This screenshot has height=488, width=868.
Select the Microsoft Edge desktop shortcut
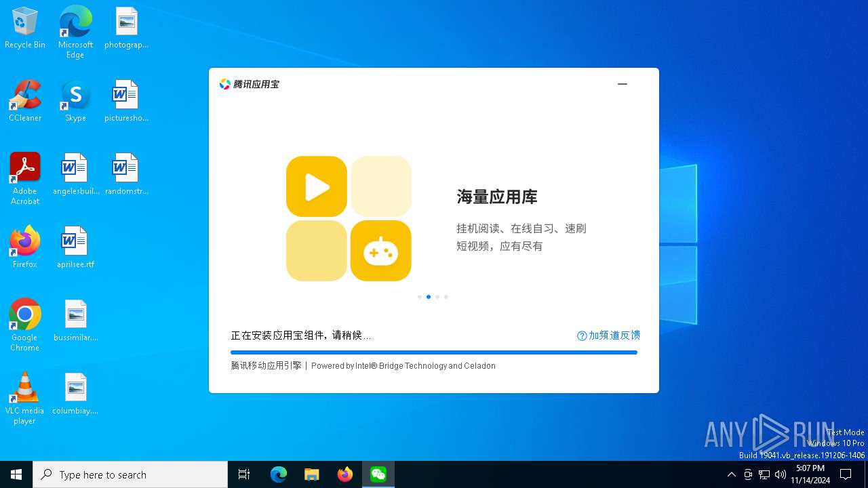[x=75, y=33]
